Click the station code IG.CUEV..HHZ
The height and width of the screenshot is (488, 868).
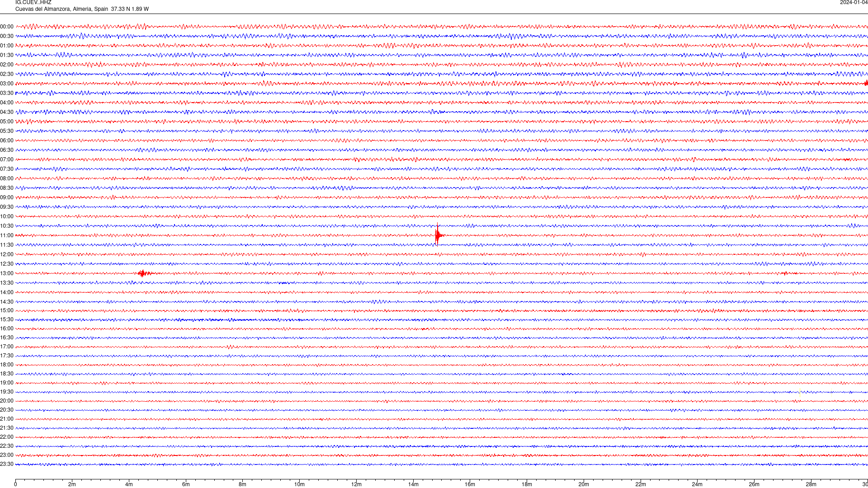point(33,3)
